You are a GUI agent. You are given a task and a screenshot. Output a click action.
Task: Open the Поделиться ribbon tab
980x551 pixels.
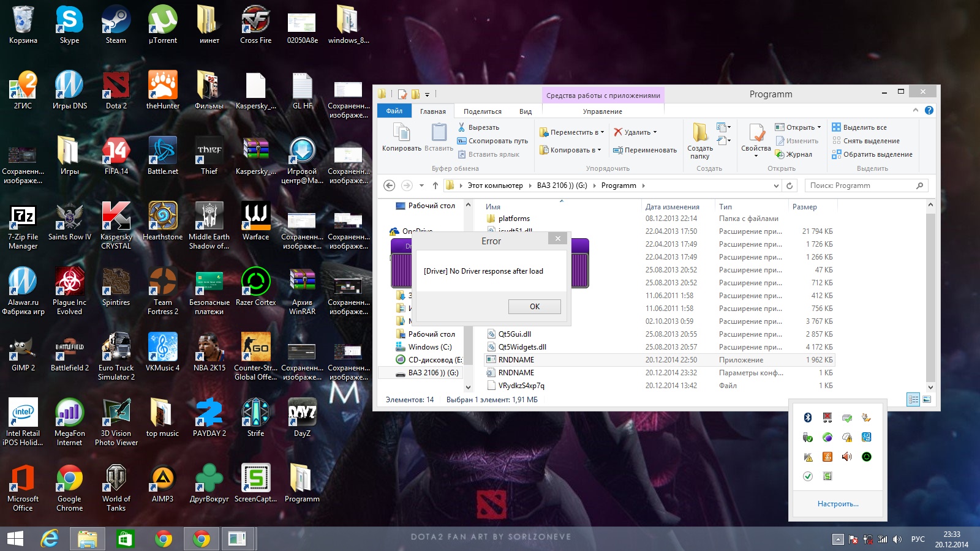[483, 111]
